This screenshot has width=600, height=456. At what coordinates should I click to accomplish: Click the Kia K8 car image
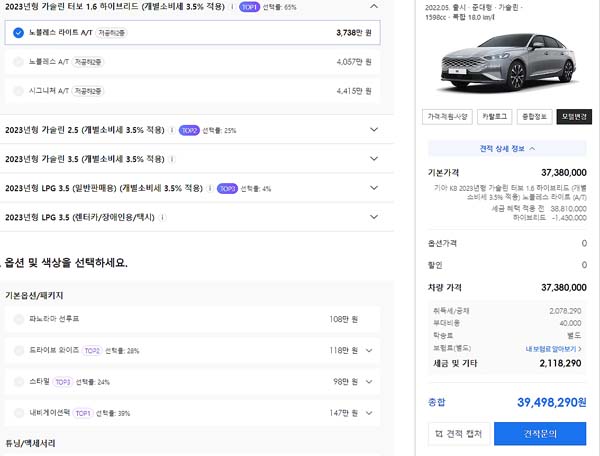[508, 62]
